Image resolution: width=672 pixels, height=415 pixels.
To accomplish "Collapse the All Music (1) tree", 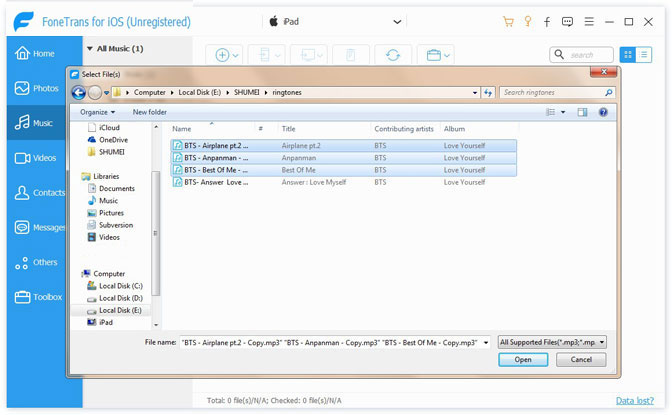I will pos(90,48).
